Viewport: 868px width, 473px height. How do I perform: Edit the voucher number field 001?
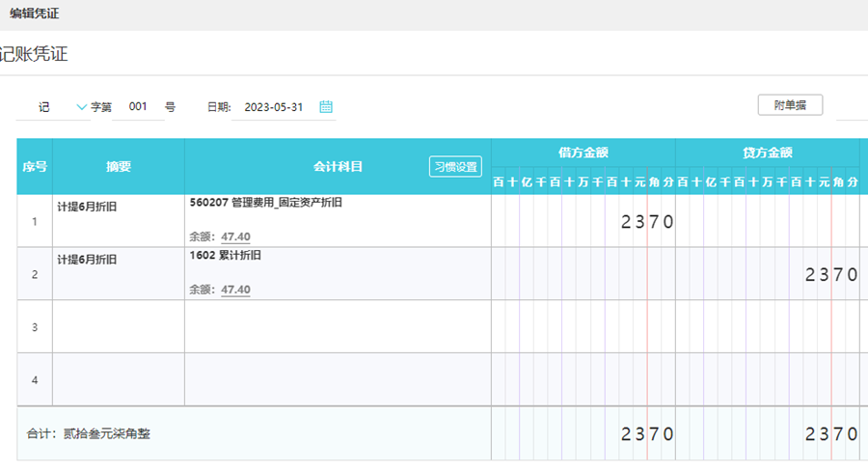point(138,106)
